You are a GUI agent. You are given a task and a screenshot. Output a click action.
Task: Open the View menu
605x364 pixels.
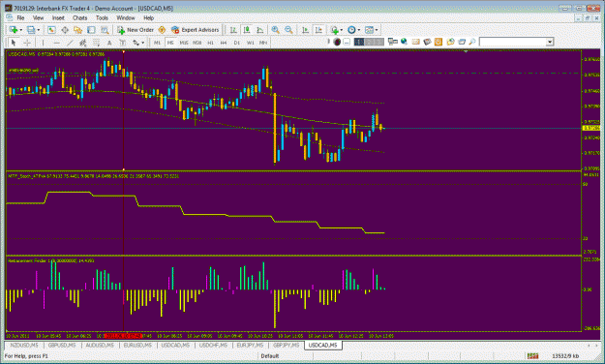point(38,17)
